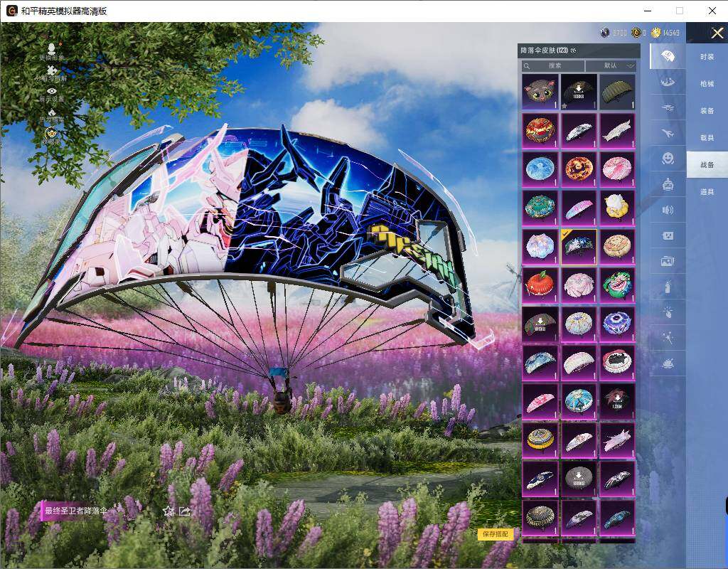Select the purple eye round parachute skin
The width and height of the screenshot is (728, 569).
[x=617, y=324]
